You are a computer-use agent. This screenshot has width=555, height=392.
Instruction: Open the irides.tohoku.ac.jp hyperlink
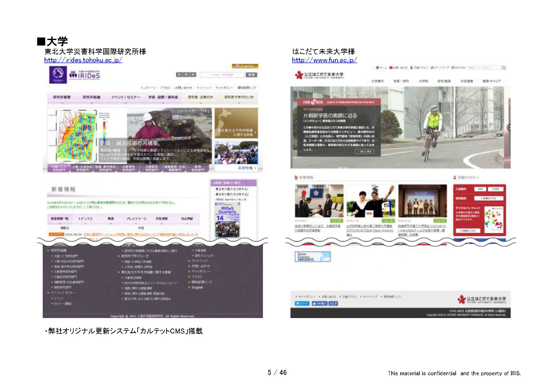(x=83, y=60)
